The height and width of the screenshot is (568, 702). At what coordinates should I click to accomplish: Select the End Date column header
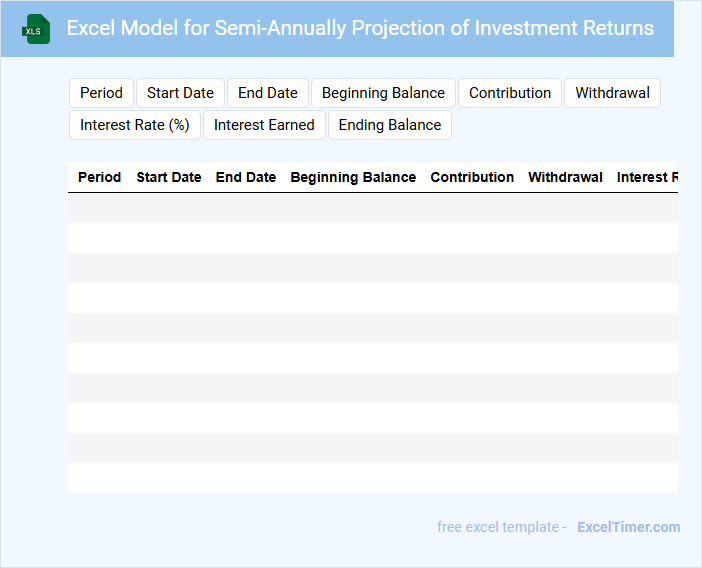click(246, 177)
